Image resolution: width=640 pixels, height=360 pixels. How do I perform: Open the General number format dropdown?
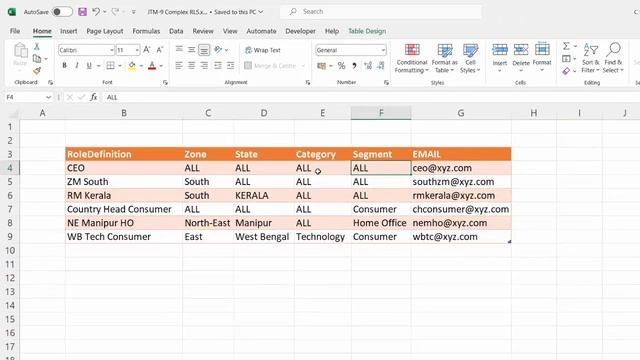tap(383, 50)
